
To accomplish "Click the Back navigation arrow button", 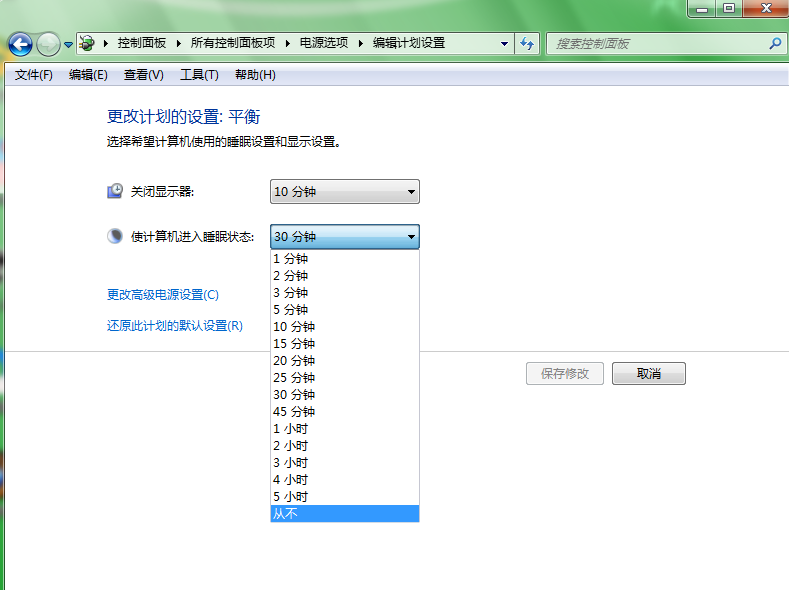I will (20, 44).
